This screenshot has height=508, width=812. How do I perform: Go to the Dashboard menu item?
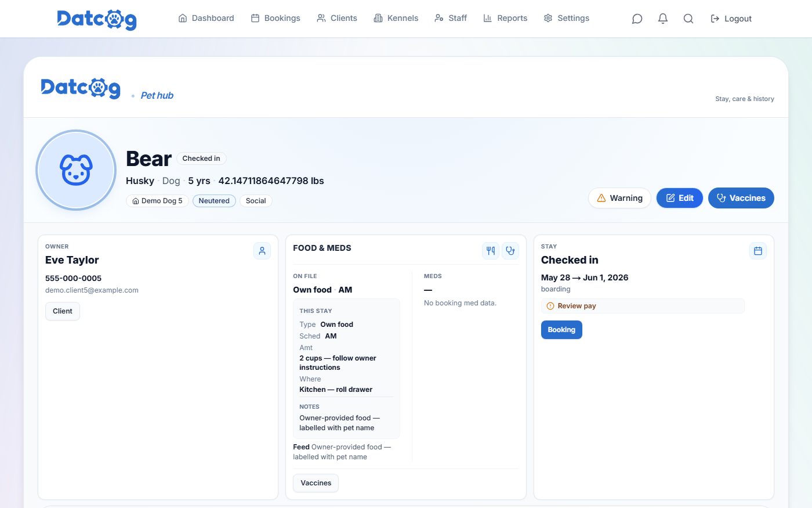point(206,18)
